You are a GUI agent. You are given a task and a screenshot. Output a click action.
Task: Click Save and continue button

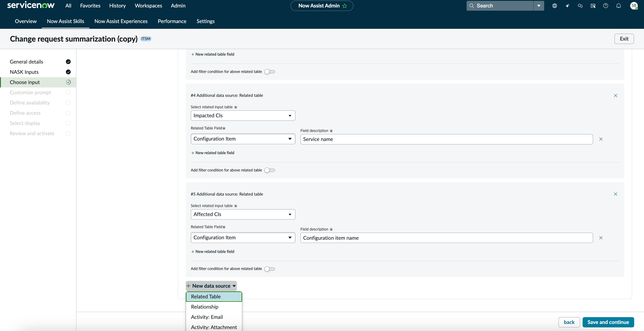point(608,322)
